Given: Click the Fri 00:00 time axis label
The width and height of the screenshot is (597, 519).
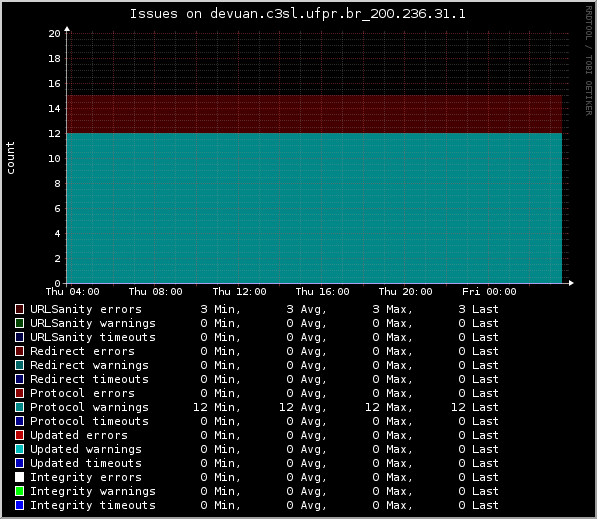Looking at the screenshot, I should pos(489,292).
